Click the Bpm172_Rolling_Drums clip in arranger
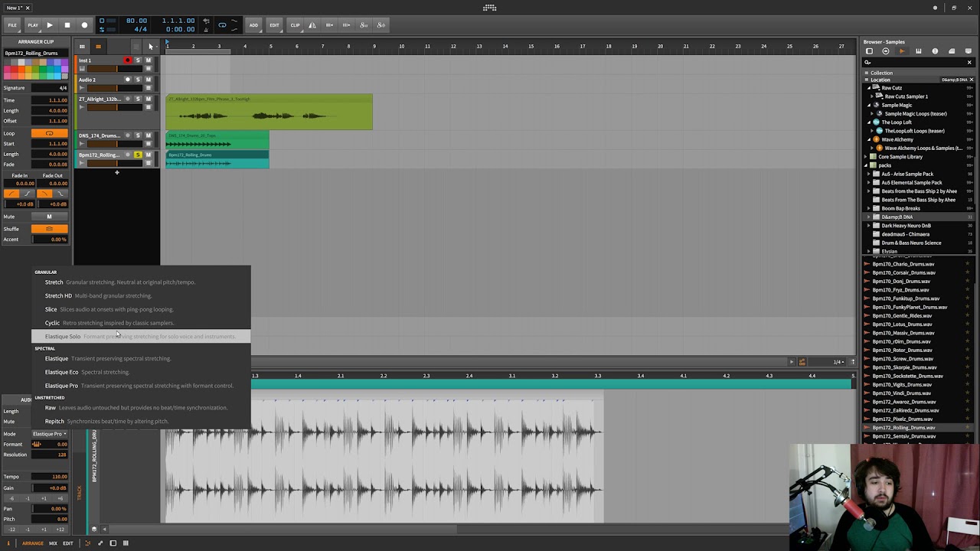 point(217,160)
